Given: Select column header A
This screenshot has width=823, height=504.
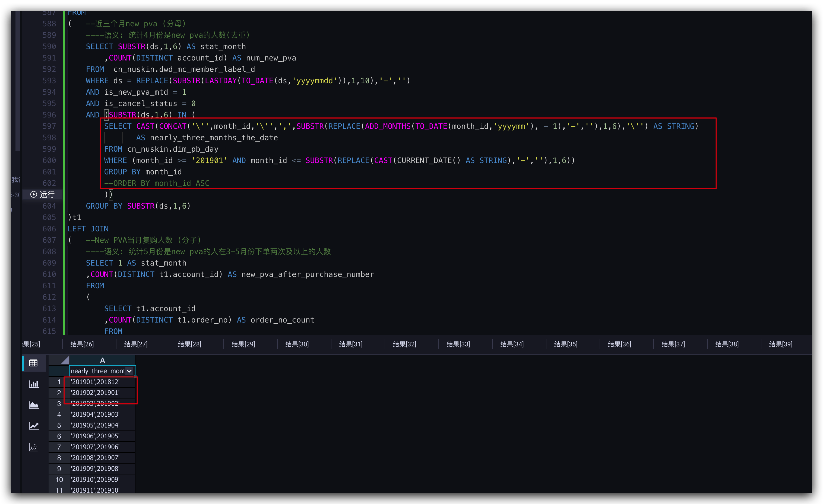Looking at the screenshot, I should tap(102, 360).
